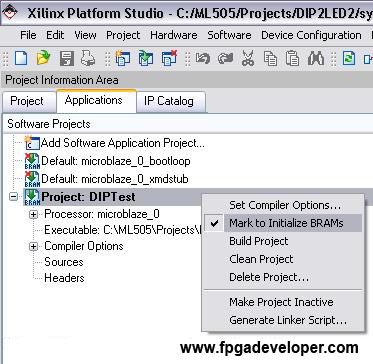Click the Add Software Application Project icon
The height and width of the screenshot is (364, 373).
click(32, 143)
